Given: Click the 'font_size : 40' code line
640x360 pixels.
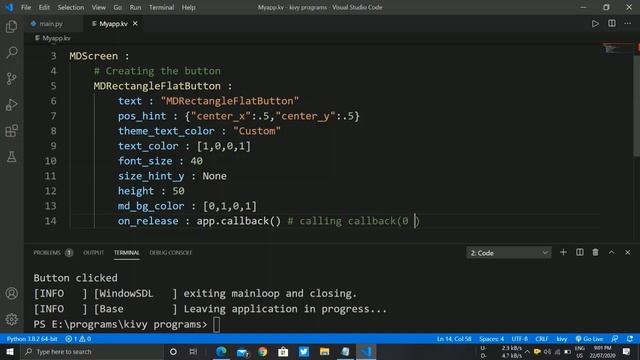Looking at the screenshot, I should (x=160, y=161).
